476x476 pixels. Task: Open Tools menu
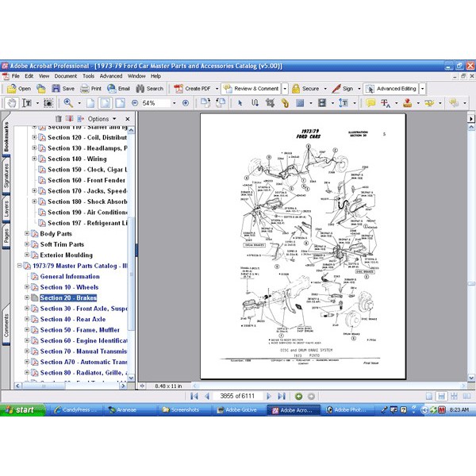coord(88,76)
